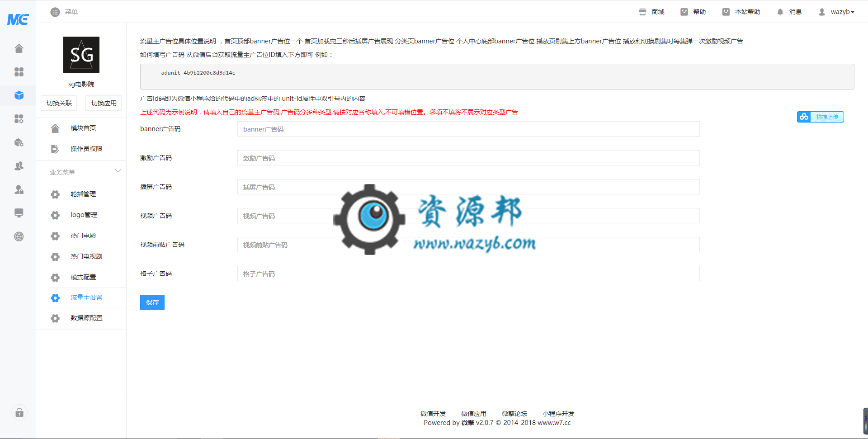Open the home icon in left rail
This screenshot has height=439, width=868.
click(19, 48)
